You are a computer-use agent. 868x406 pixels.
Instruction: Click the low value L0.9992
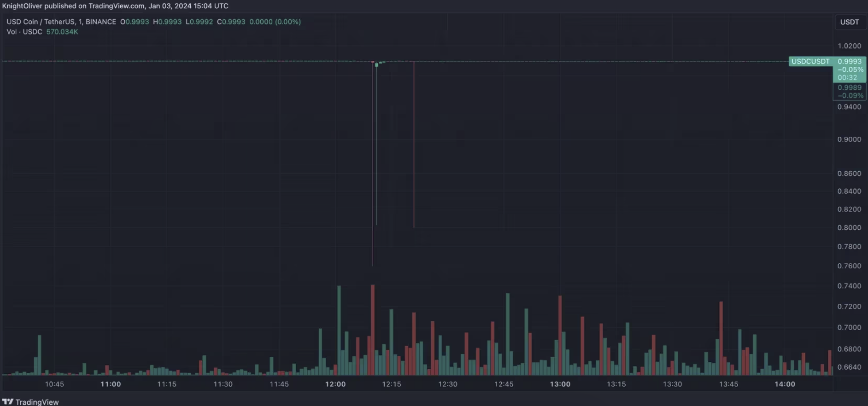199,22
